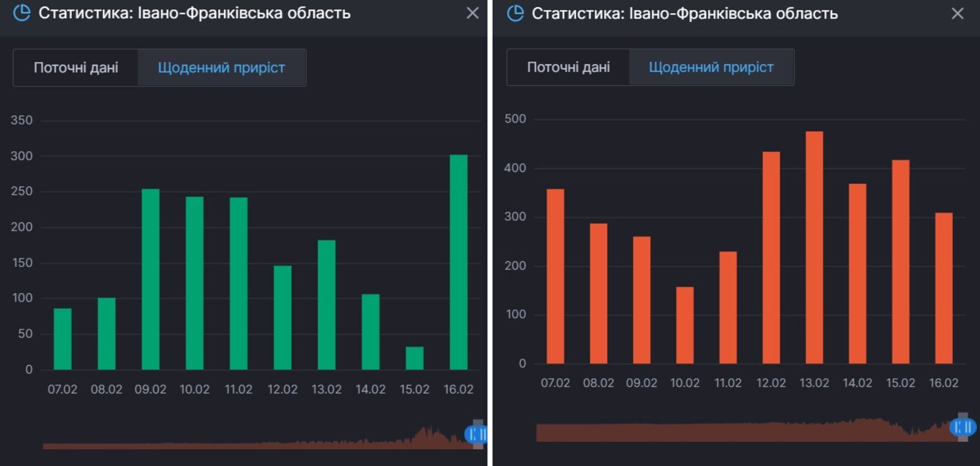Click the green bar for 09.02
The height and width of the screenshot is (466, 980).
pyautogui.click(x=150, y=279)
